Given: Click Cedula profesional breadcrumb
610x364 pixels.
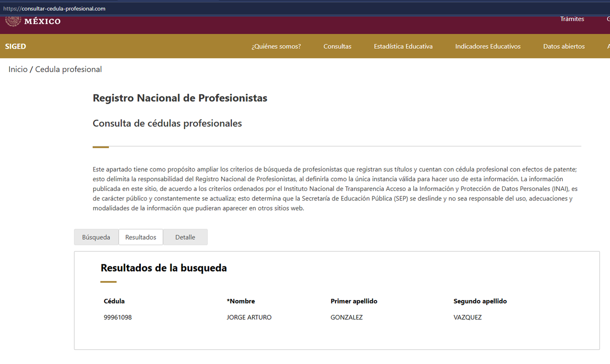Looking at the screenshot, I should click(69, 69).
